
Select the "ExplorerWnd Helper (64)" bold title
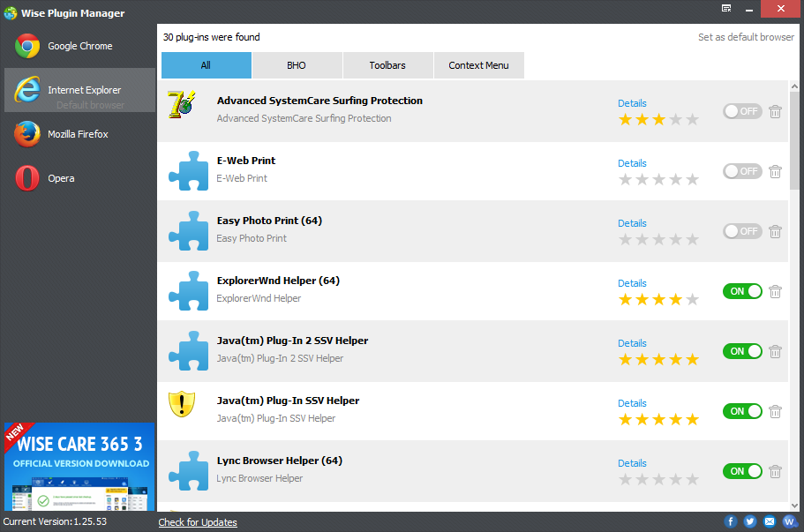[x=278, y=281]
